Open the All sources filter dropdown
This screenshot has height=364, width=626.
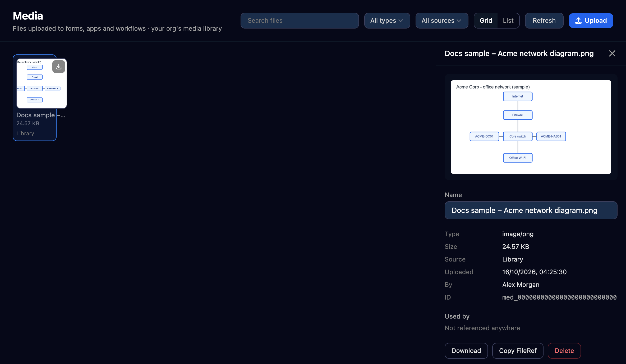click(442, 21)
